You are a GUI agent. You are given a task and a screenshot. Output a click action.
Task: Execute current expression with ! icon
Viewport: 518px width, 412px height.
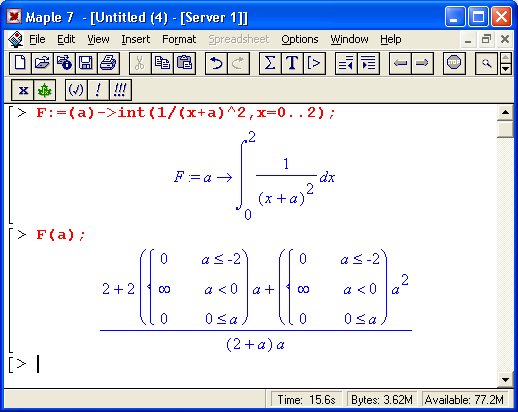coord(98,90)
